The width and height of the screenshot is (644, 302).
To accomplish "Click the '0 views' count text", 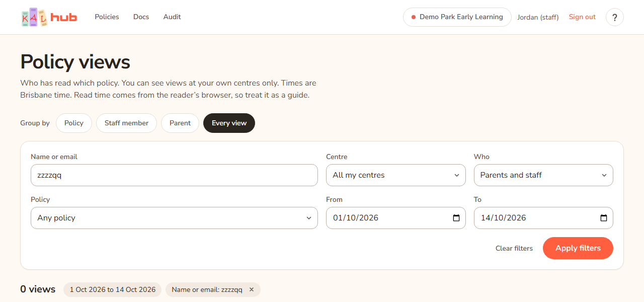I will 38,289.
